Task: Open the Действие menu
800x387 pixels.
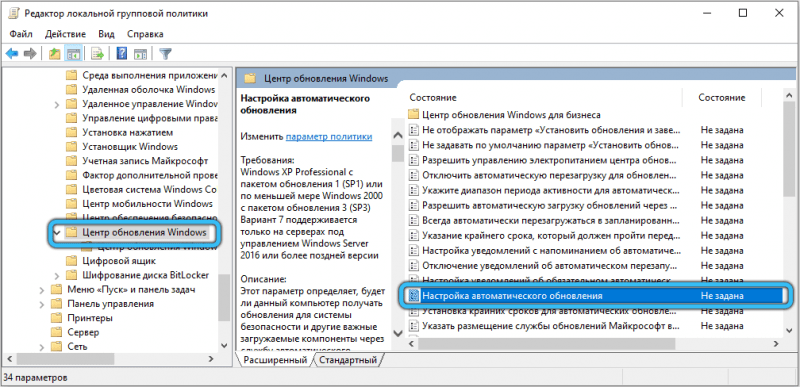Action: [x=65, y=34]
